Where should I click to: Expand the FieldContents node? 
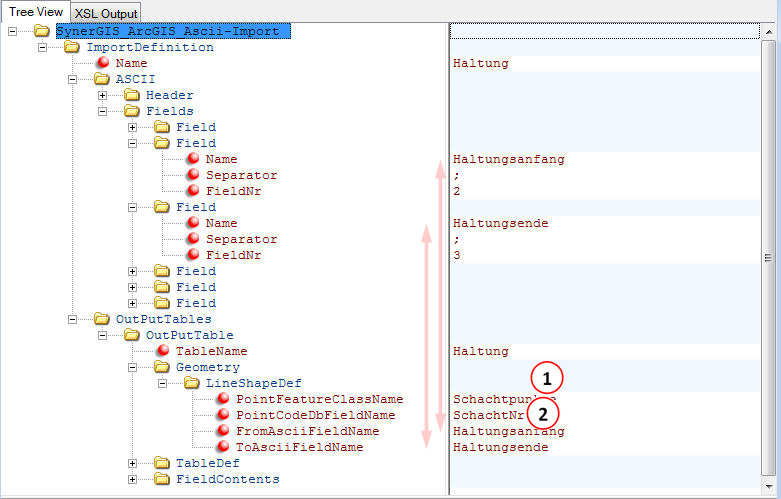click(132, 479)
